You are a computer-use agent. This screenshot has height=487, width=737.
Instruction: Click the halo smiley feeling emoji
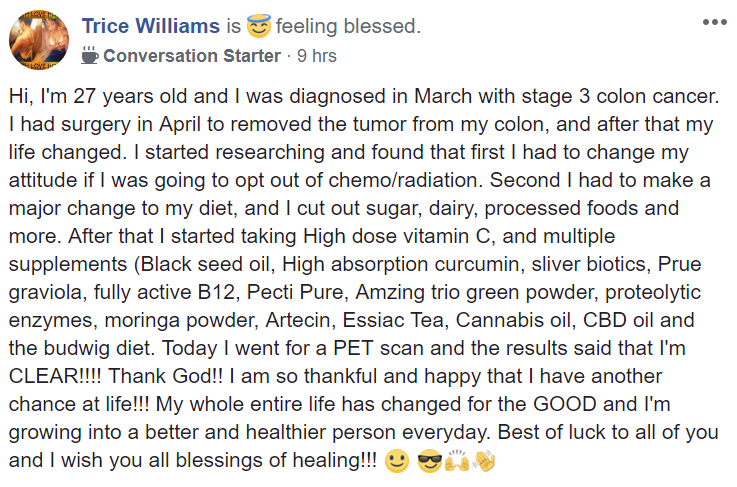point(259,26)
